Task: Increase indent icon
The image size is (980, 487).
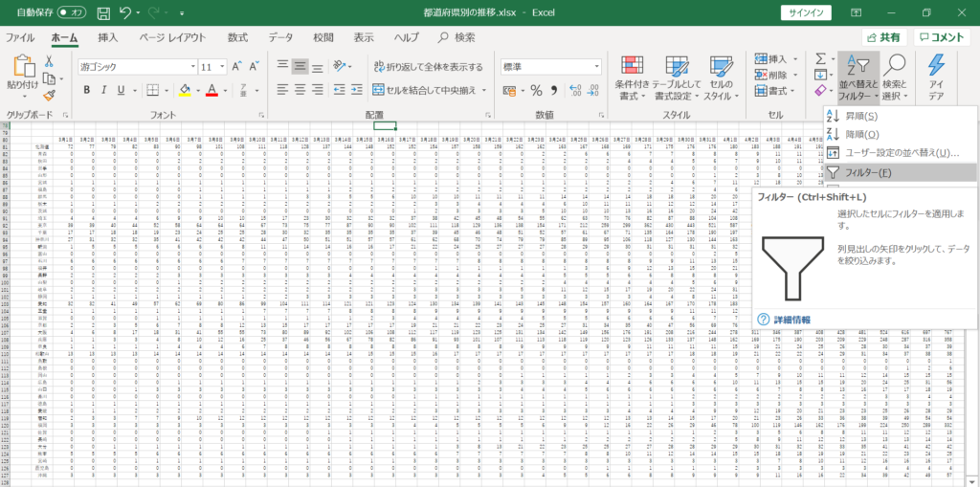Action: (357, 90)
